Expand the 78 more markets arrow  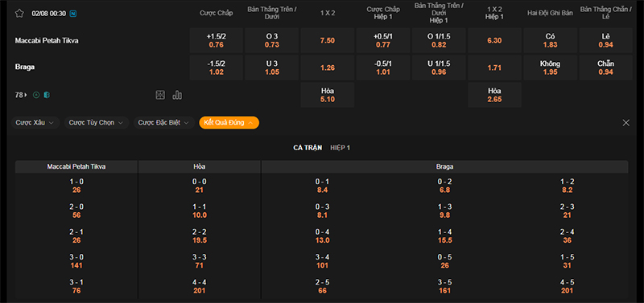(22, 95)
